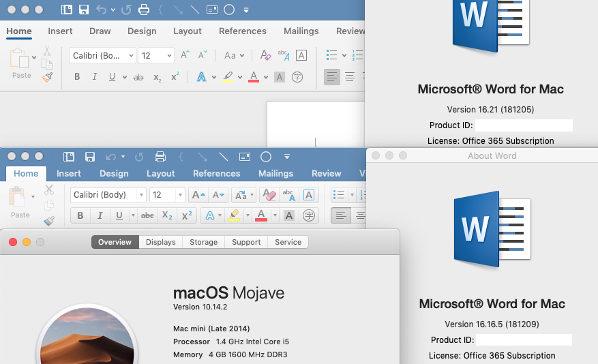598x364 pixels.
Task: Click Decrease Font Size in upper Word ribbon
Action: [x=203, y=55]
